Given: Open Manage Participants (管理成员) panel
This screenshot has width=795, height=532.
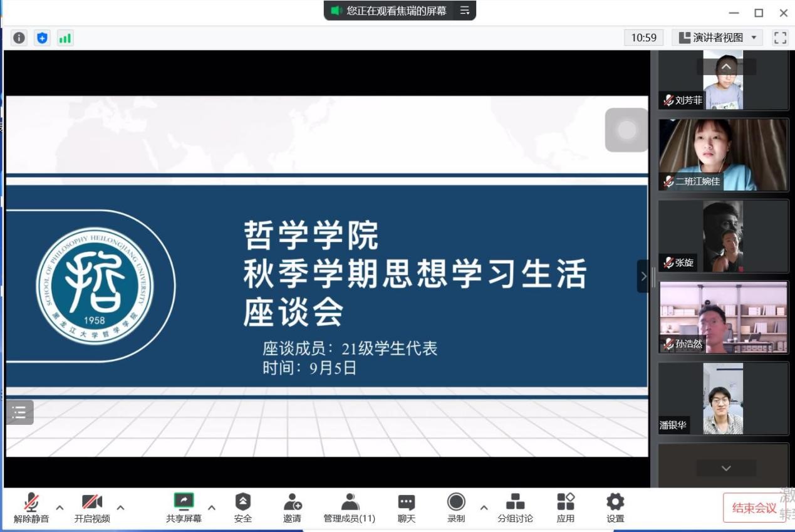Looking at the screenshot, I should tap(350, 508).
